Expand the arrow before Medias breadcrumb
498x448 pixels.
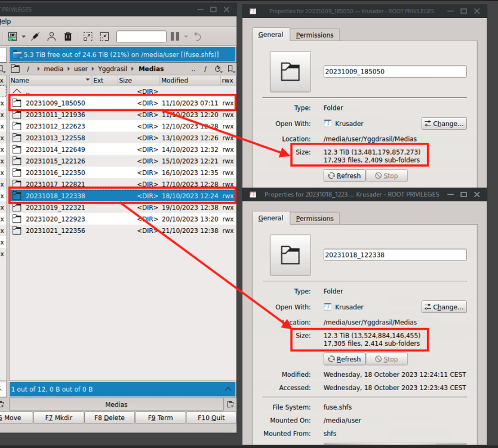click(133, 69)
